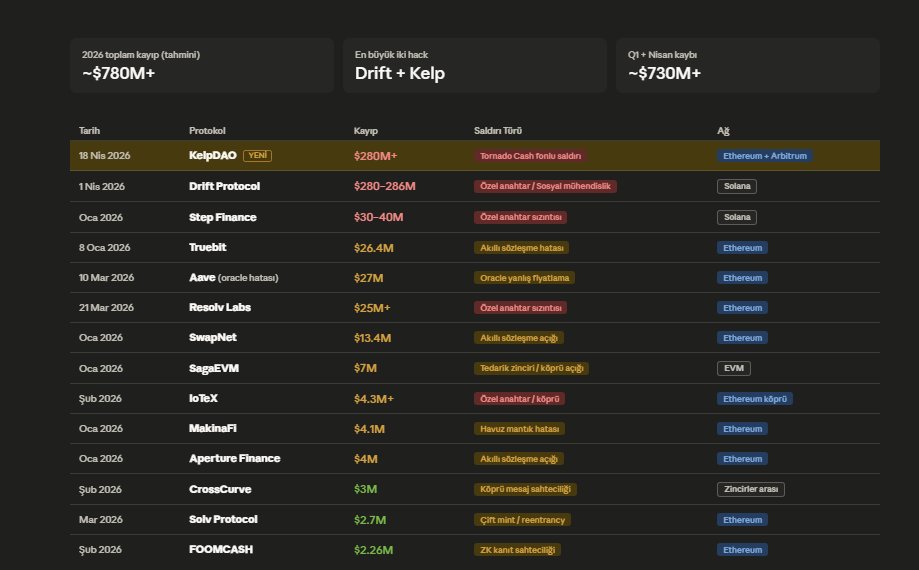Viewport: 919px width, 570px height.
Task: Select the Çift mint / reentrancy tag
Action: 523,520
